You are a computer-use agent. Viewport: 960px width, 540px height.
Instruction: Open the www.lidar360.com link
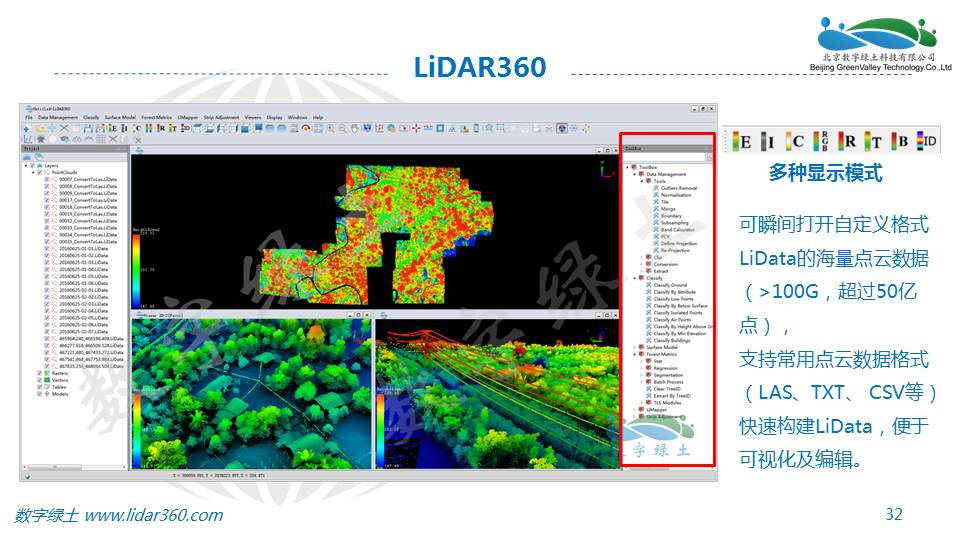(x=154, y=515)
